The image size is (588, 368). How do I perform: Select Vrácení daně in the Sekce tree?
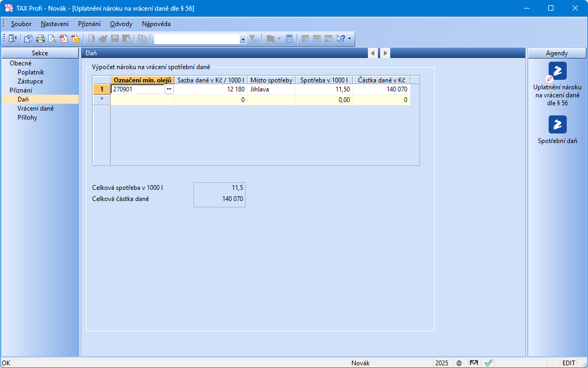pyautogui.click(x=36, y=108)
